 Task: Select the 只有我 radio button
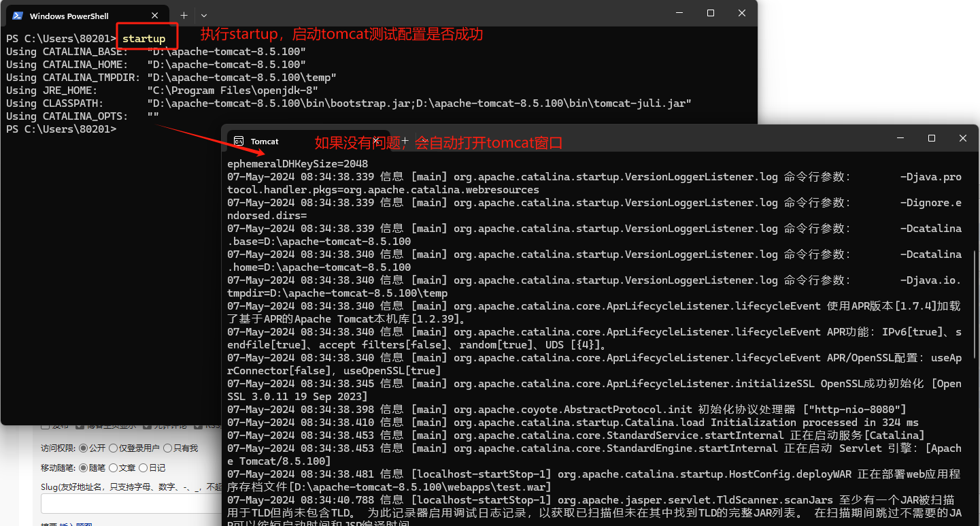167,448
